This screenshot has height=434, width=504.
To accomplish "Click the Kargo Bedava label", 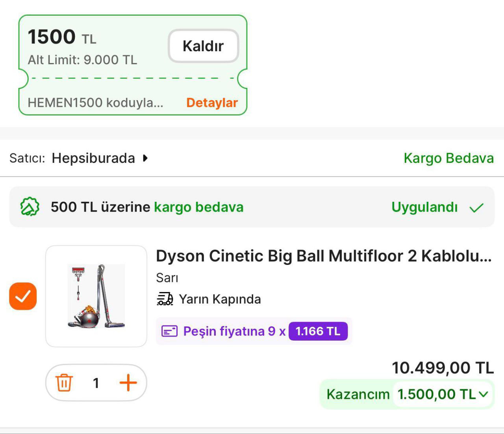I will click(448, 158).
